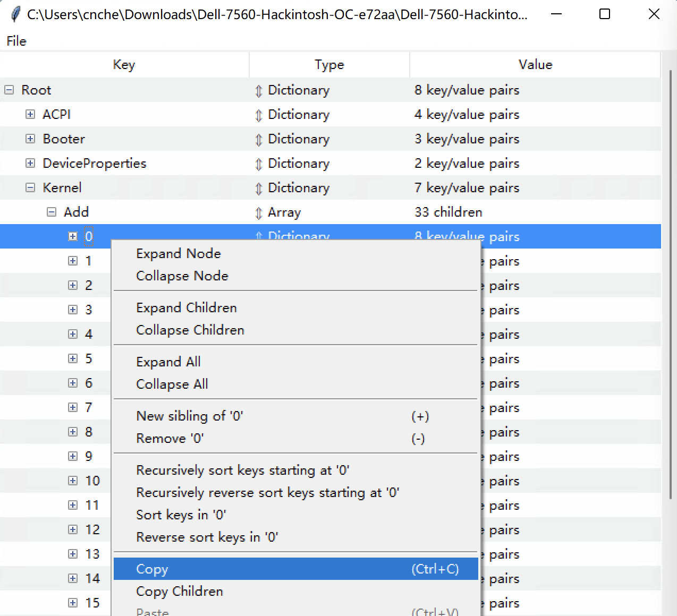677x616 pixels.
Task: Change type arrows for Root Dictionary
Action: point(259,91)
